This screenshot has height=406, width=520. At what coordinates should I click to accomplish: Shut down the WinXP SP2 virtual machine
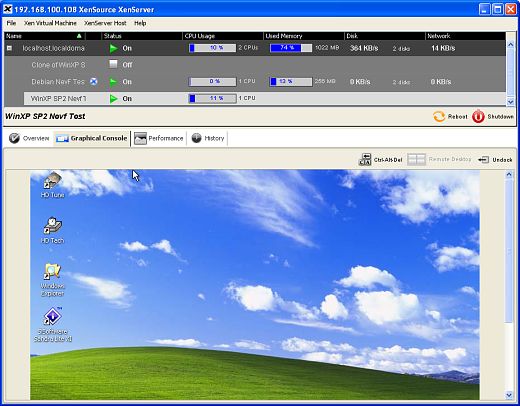tap(492, 116)
